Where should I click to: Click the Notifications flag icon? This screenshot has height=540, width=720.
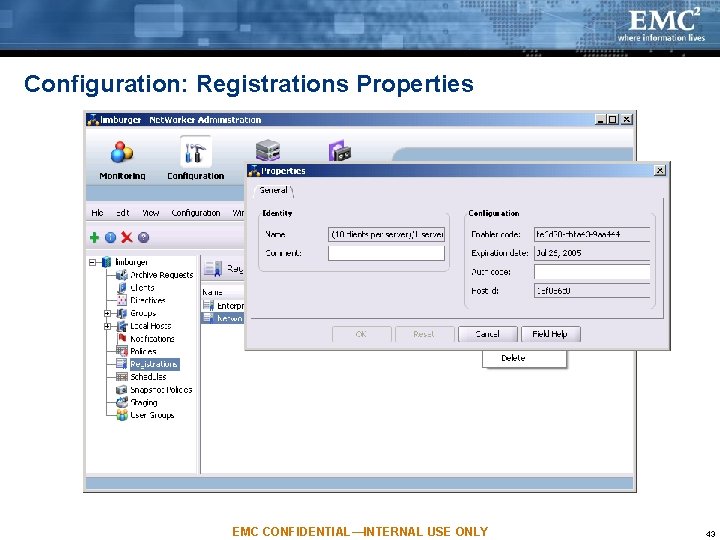(122, 338)
